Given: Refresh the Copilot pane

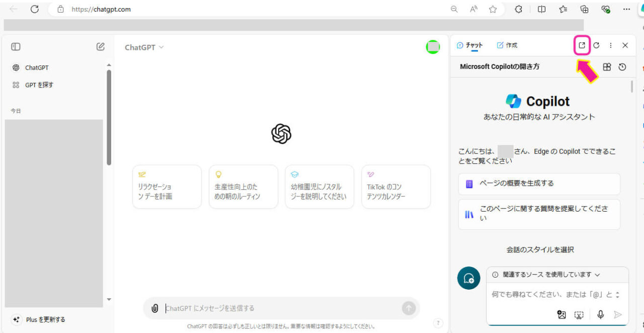Looking at the screenshot, I should coord(596,45).
